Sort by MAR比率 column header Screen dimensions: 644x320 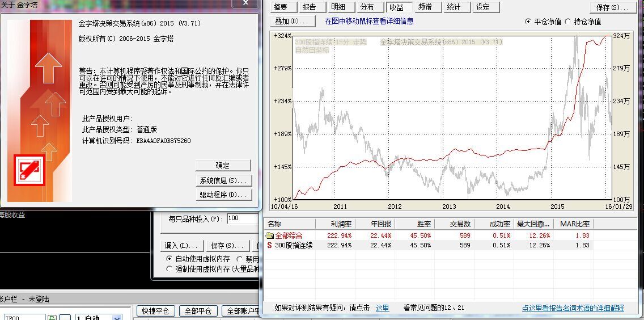[x=573, y=224]
